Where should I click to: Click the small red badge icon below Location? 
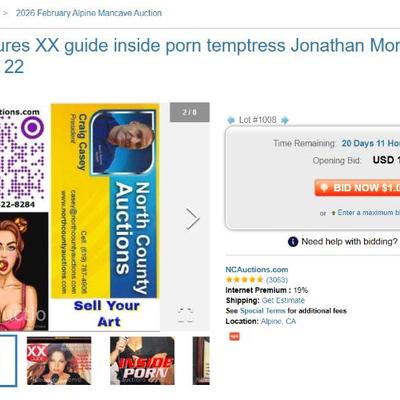pos(234,337)
